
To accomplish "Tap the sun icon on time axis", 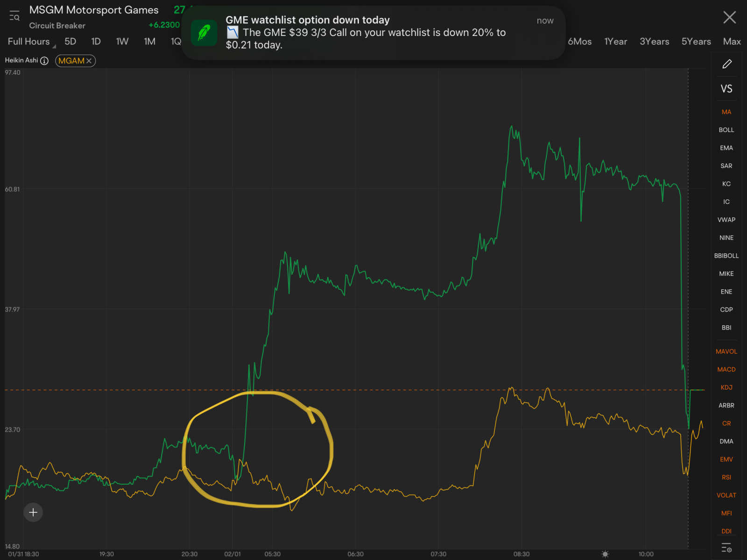I will tap(605, 554).
